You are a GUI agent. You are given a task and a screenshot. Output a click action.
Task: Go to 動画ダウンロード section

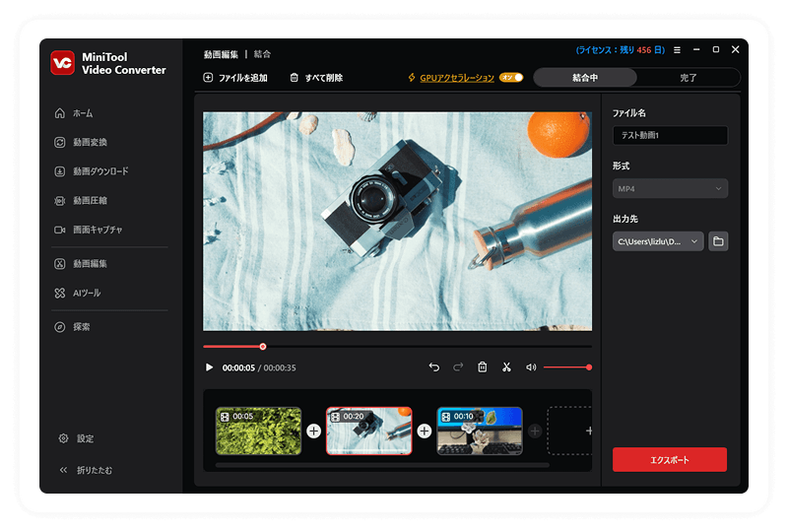92,171
